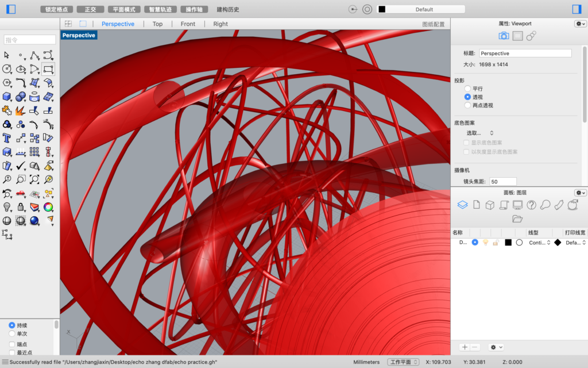
Task: Toggle the 智慧轨迹 SmartTrack button
Action: coord(161,9)
